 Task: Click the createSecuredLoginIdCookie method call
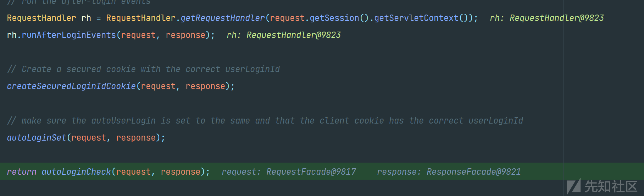point(71,86)
